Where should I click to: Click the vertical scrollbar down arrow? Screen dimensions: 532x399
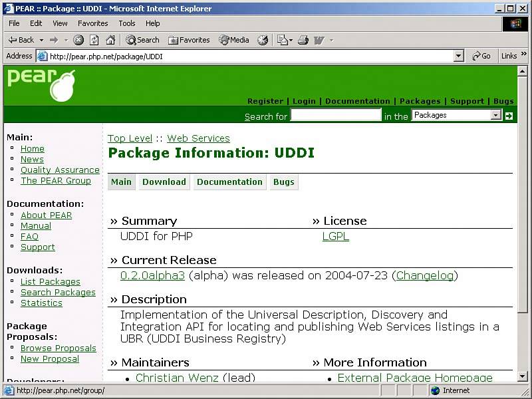[522, 376]
